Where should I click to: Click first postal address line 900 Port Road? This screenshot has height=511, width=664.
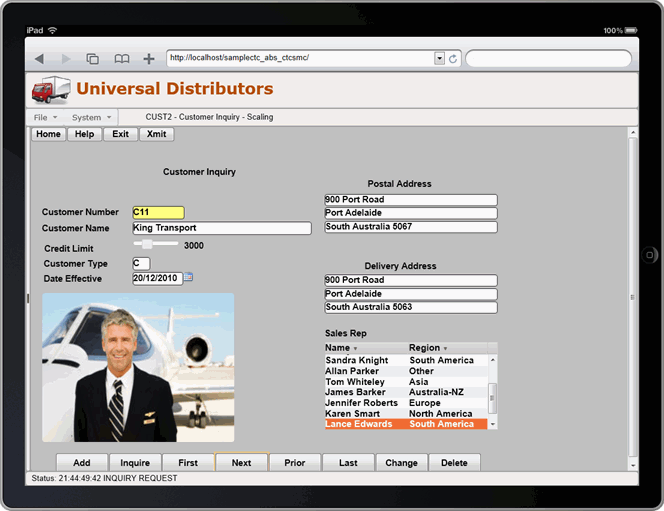[x=411, y=200]
